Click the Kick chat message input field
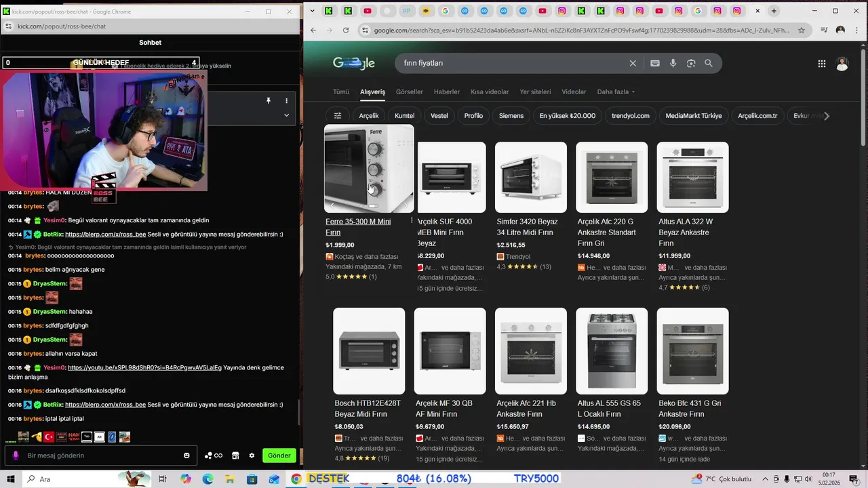Viewport: 868px width, 488px height. click(x=102, y=455)
